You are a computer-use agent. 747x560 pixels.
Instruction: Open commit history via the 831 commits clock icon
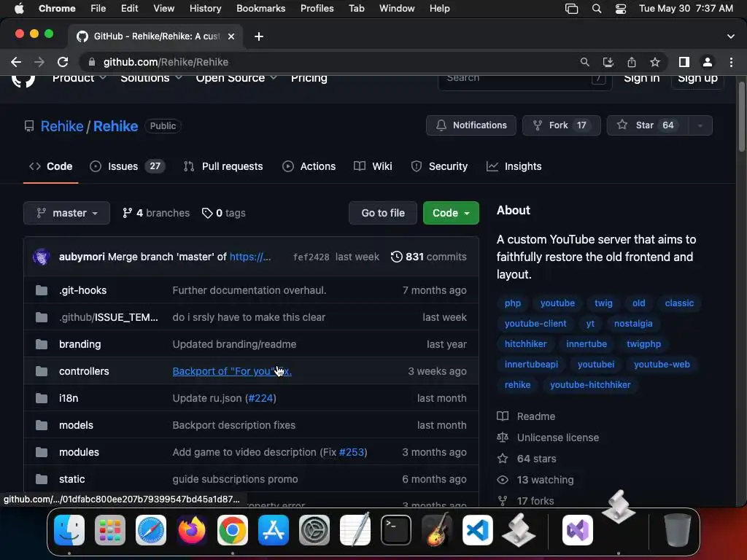[396, 257]
